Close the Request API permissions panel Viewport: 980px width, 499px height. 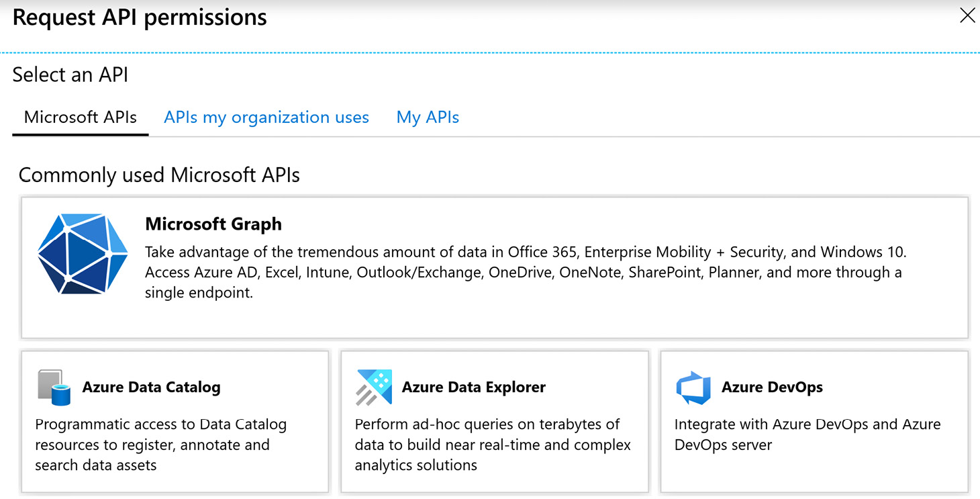pyautogui.click(x=967, y=15)
